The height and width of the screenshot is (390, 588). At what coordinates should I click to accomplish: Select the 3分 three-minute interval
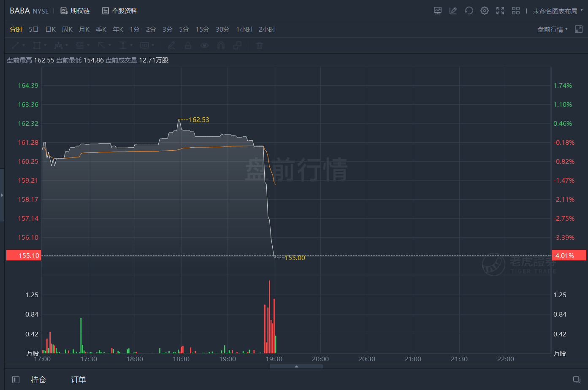(168, 29)
